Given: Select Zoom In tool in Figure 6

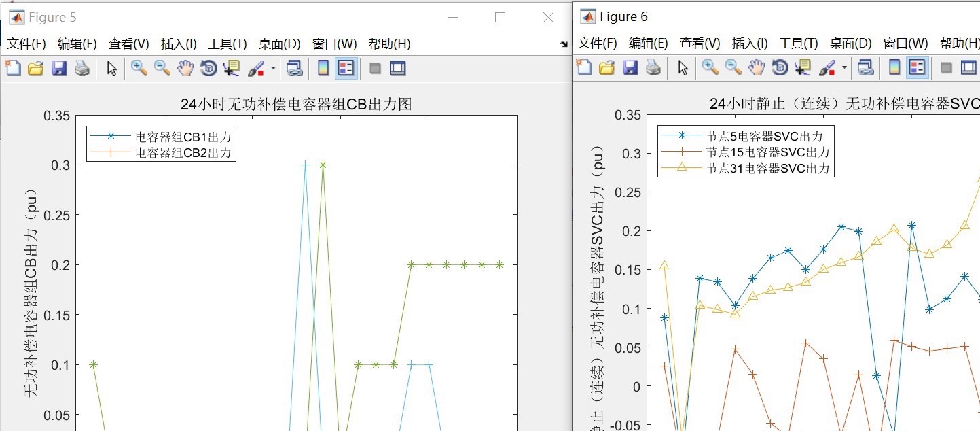Looking at the screenshot, I should click(710, 68).
